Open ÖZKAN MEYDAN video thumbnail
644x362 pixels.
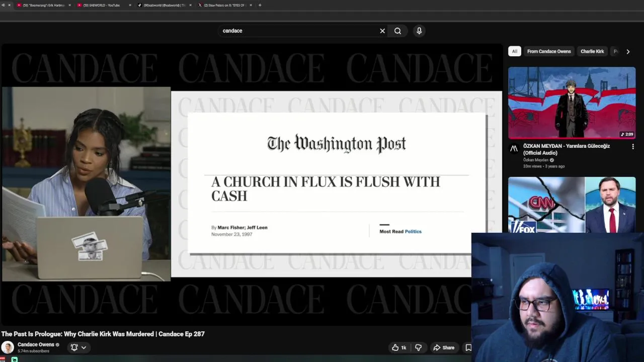tap(572, 103)
